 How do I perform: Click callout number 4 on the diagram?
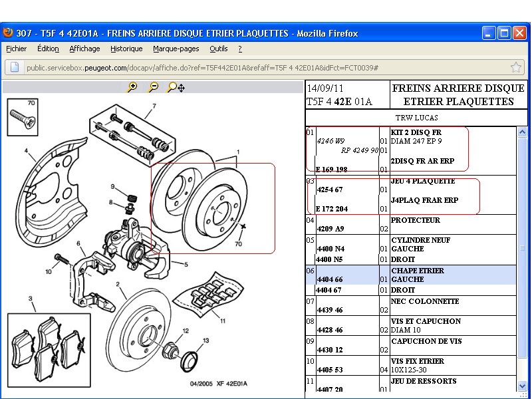[x=26, y=151]
